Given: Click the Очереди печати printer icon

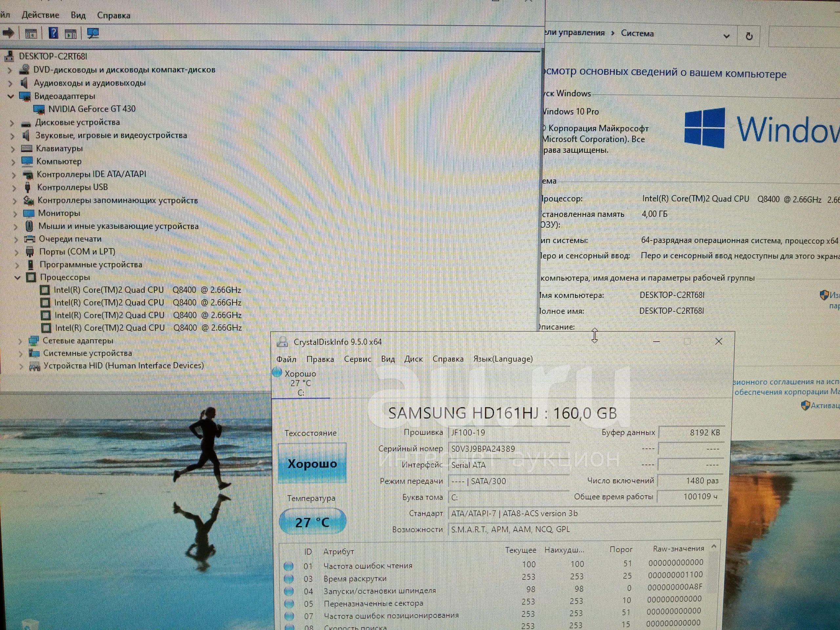Looking at the screenshot, I should coord(30,239).
